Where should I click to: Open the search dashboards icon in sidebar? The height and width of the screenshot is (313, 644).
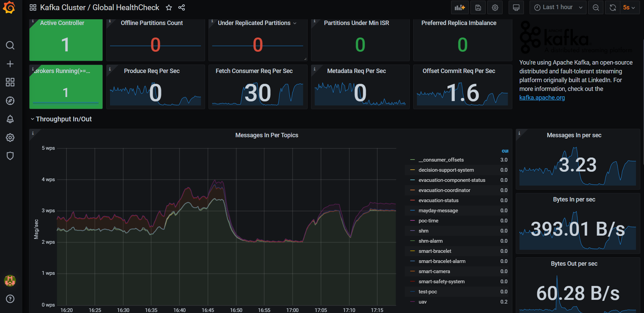10,45
